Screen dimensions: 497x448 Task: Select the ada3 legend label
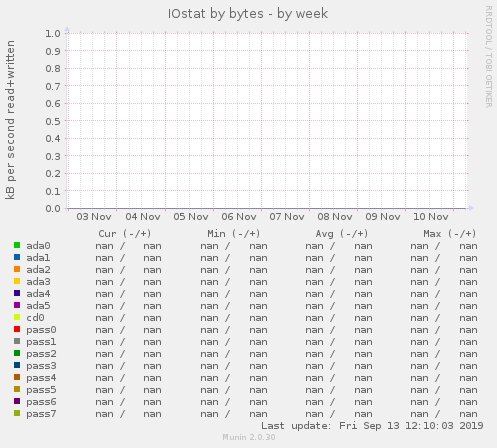[x=38, y=282]
